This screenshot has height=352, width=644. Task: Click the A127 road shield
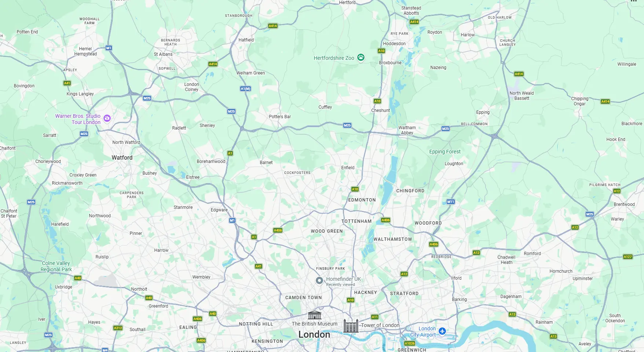pyautogui.click(x=628, y=257)
